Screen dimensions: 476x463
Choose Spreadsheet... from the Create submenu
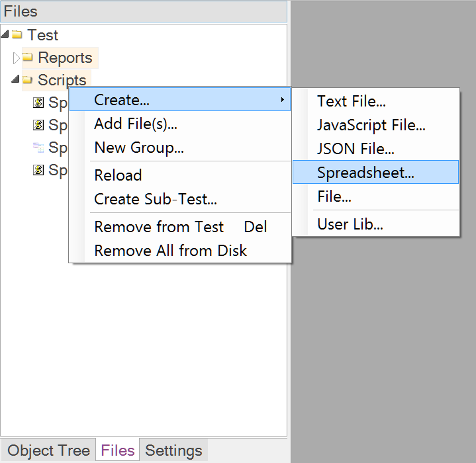coord(365,173)
